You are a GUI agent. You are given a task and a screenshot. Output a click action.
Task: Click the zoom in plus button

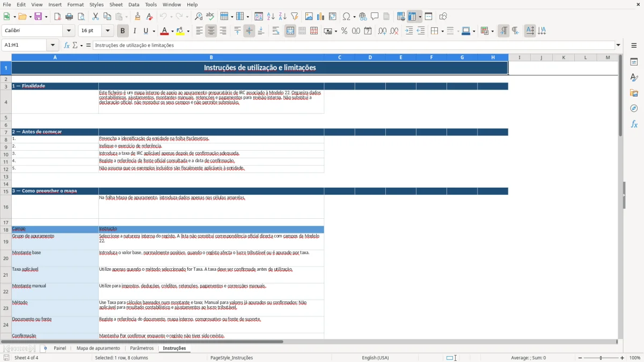tap(623, 358)
